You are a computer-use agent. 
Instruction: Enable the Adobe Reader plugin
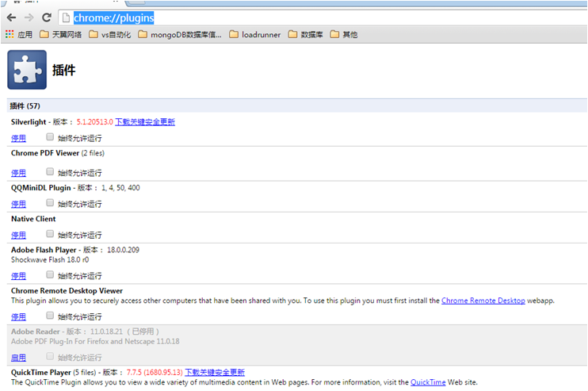point(18,358)
